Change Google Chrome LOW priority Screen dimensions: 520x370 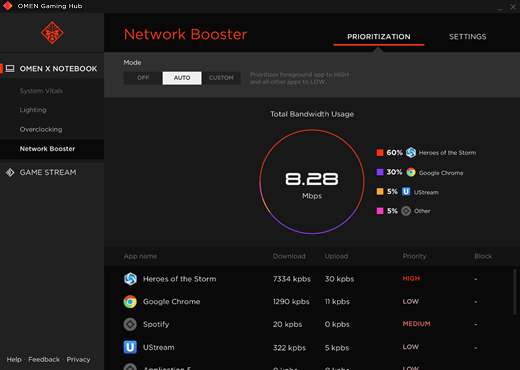pyautogui.click(x=411, y=301)
